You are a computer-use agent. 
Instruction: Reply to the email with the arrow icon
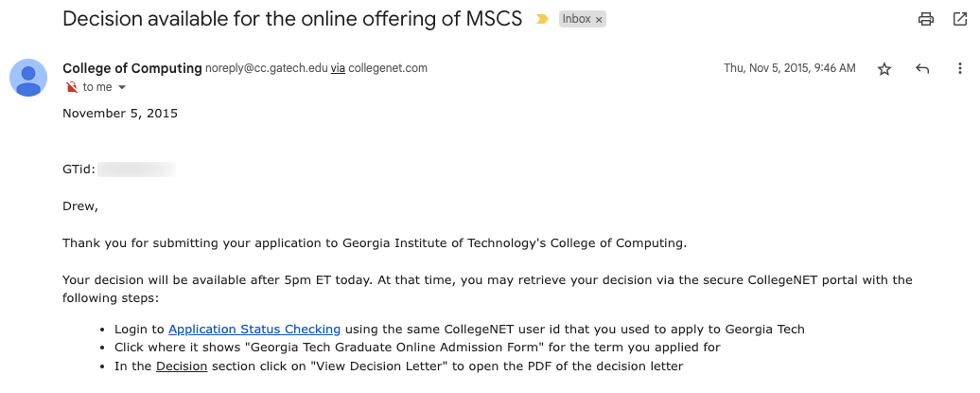[922, 69]
